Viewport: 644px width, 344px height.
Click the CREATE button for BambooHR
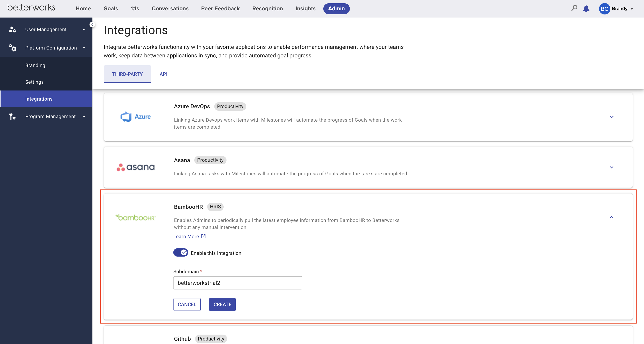[222, 304]
